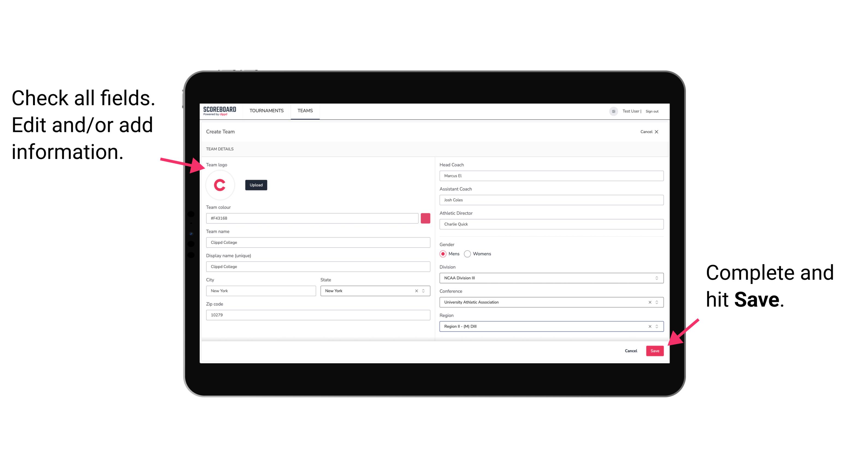
Task: Select the Womens radio button
Action: [470, 254]
